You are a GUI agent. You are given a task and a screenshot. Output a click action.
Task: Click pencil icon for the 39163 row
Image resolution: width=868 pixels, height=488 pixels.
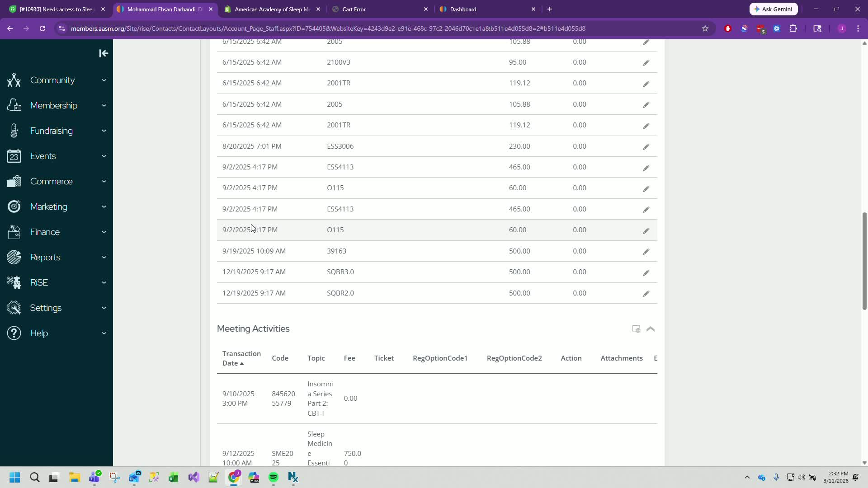pyautogui.click(x=646, y=252)
